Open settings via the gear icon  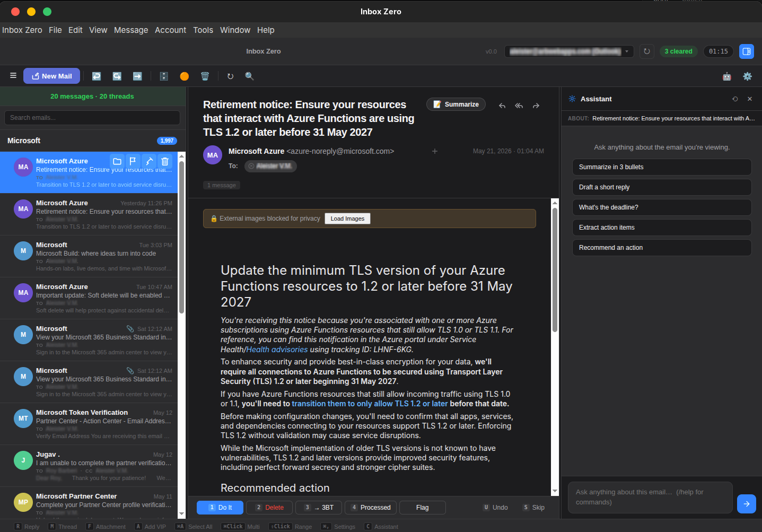(x=747, y=76)
